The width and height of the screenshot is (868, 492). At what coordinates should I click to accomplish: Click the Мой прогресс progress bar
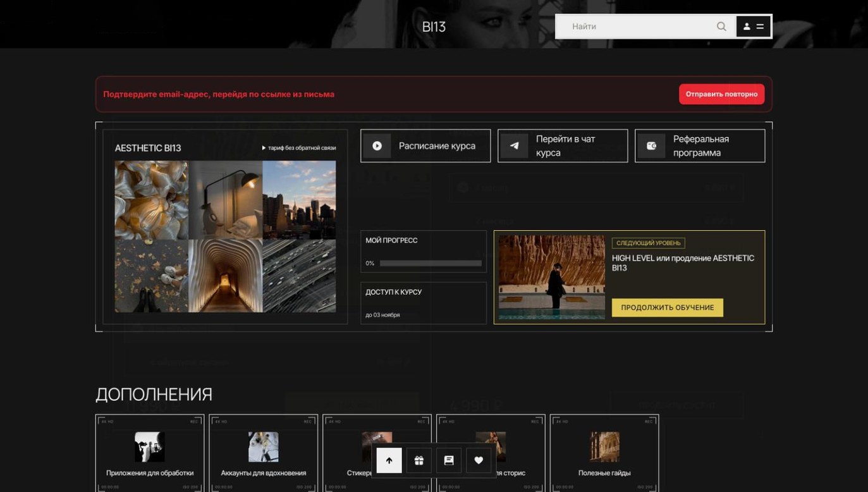pyautogui.click(x=431, y=263)
